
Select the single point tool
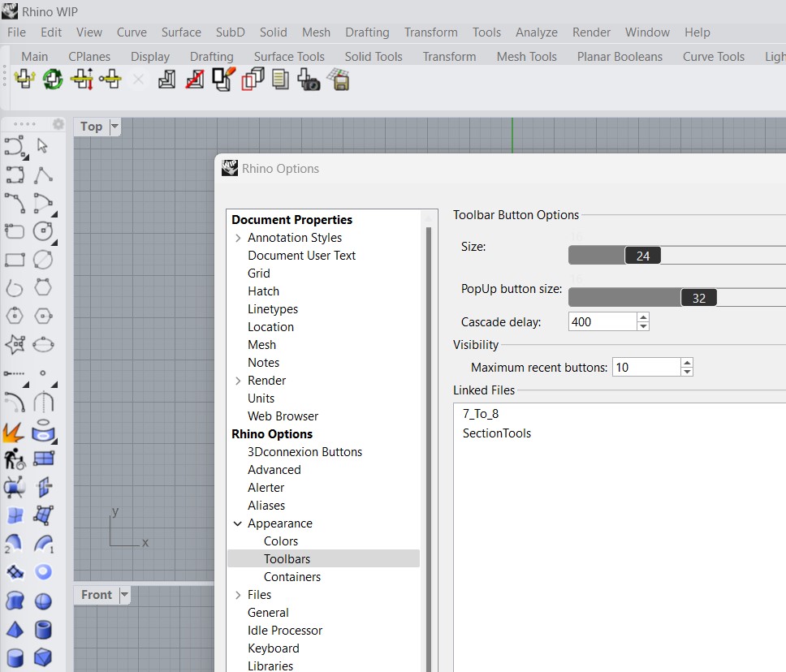coord(43,373)
